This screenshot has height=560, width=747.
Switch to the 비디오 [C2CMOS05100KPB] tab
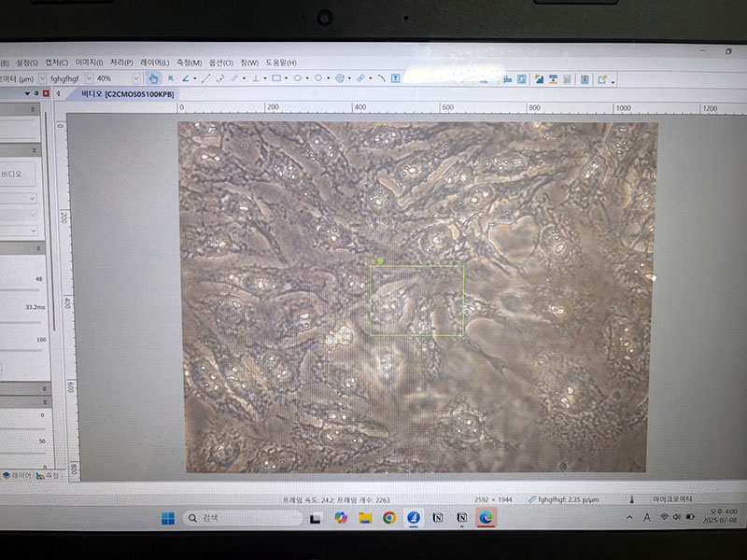127,93
